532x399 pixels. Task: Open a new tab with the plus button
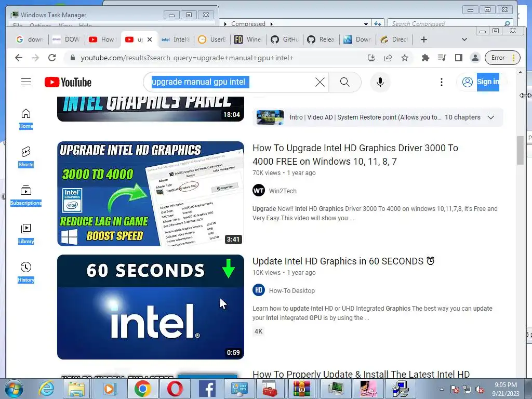tap(423, 39)
